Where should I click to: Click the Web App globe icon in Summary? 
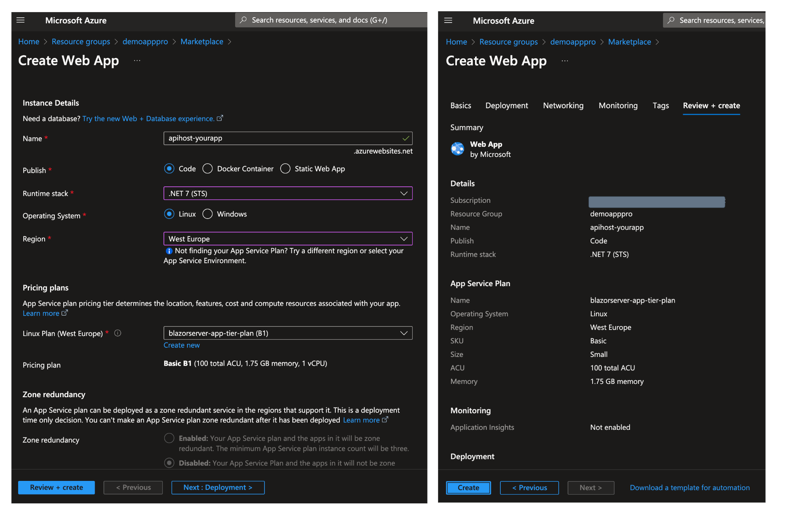457,149
